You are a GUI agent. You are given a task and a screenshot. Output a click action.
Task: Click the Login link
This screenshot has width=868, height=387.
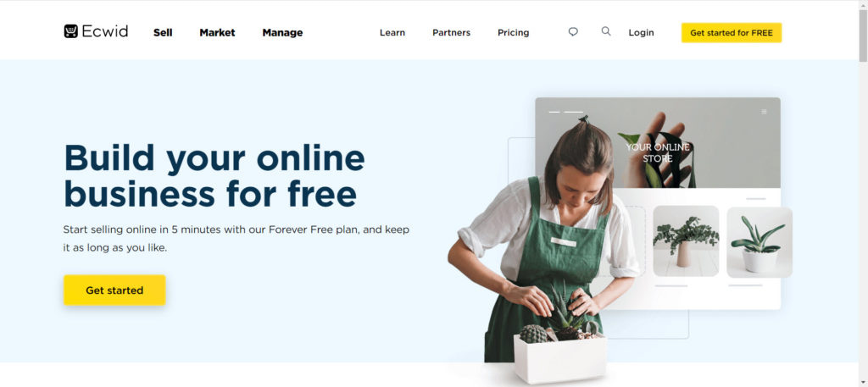pyautogui.click(x=641, y=33)
